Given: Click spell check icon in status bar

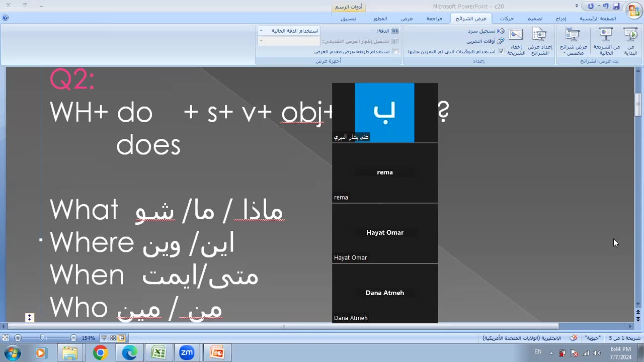Looking at the screenshot, I should [573, 338].
